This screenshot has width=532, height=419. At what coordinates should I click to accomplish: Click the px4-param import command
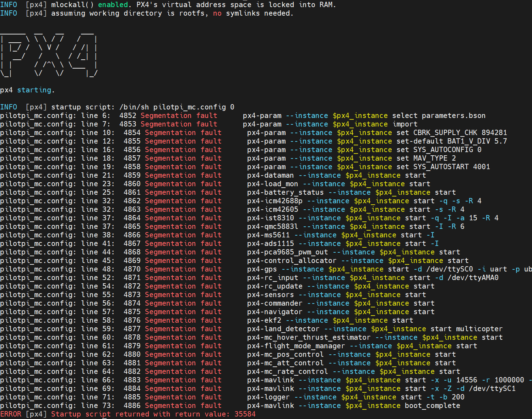(x=330, y=124)
